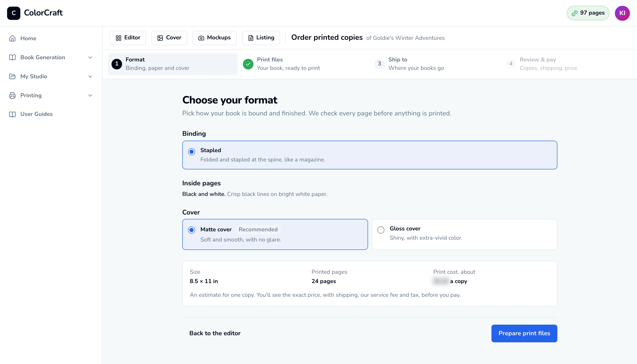Click the Home house icon
The width and height of the screenshot is (637, 364).
click(12, 38)
